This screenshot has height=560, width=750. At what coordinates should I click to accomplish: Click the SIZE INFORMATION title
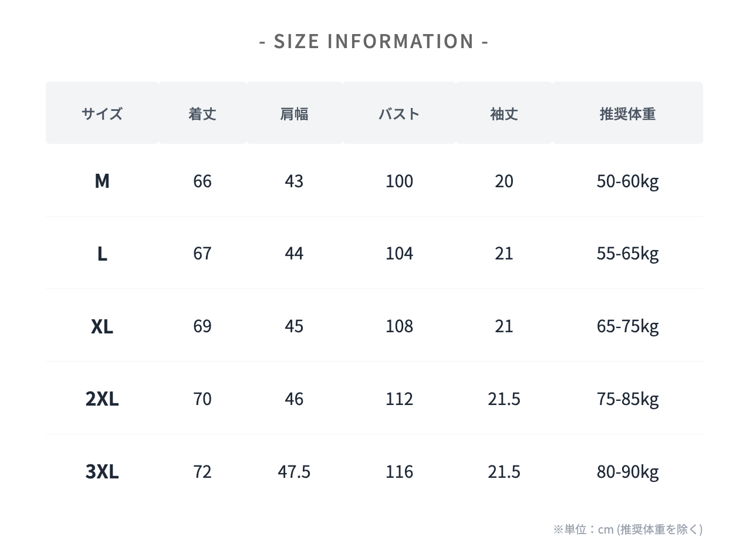[x=374, y=42]
